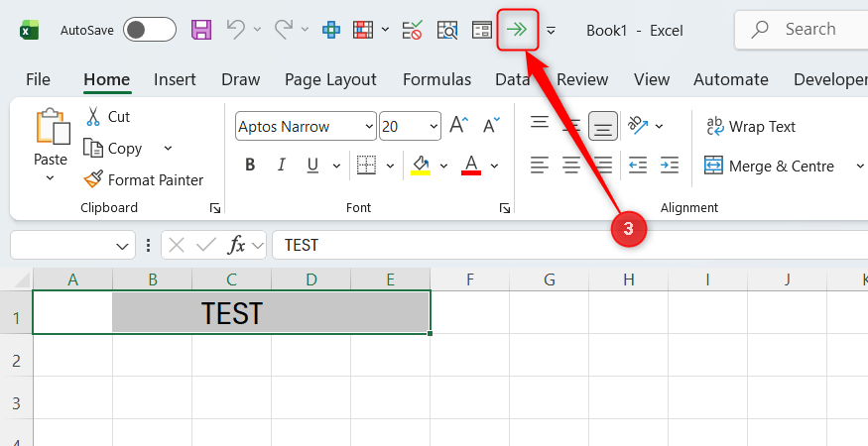This screenshot has height=446, width=868.
Task: Toggle the AutoSave switch
Action: coord(150,30)
